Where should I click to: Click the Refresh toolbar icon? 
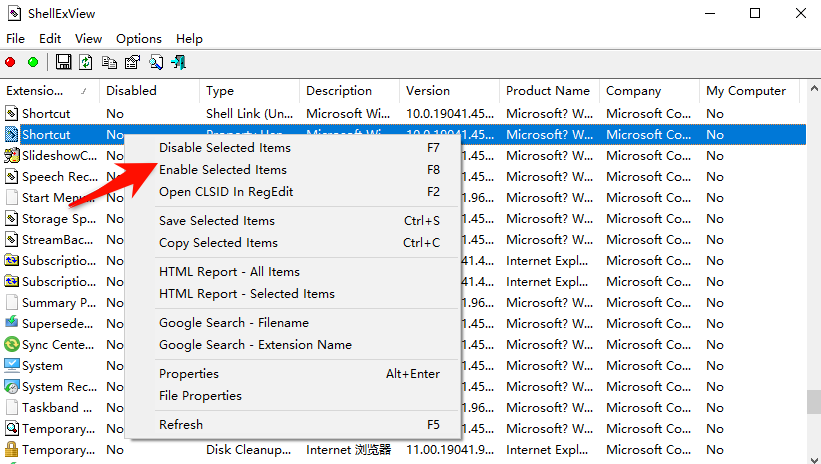coord(86,62)
